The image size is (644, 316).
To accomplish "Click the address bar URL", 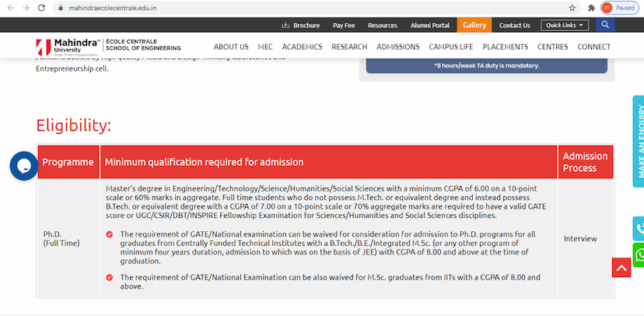I will [113, 8].
